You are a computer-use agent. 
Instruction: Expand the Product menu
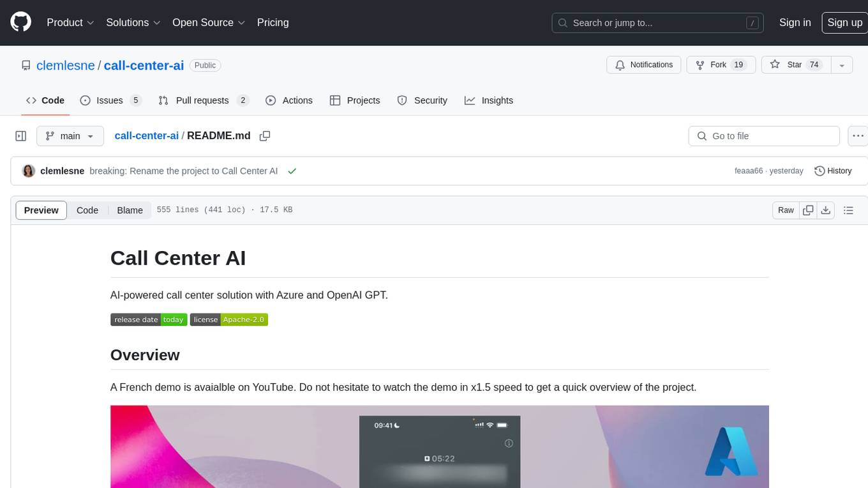(70, 22)
